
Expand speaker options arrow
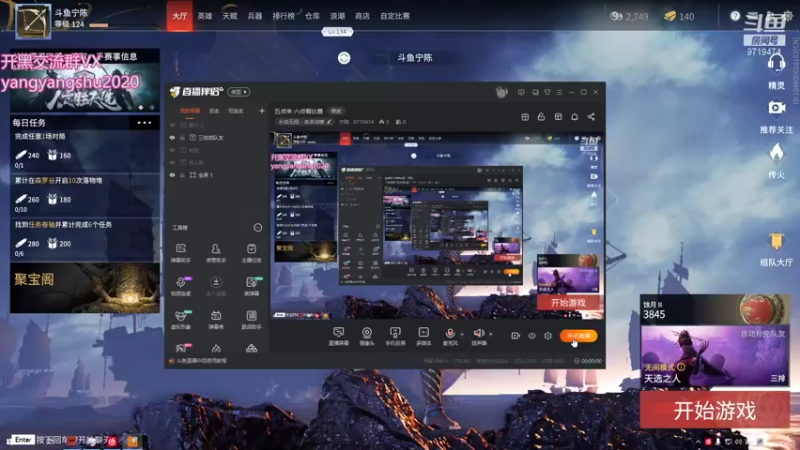[x=491, y=334]
